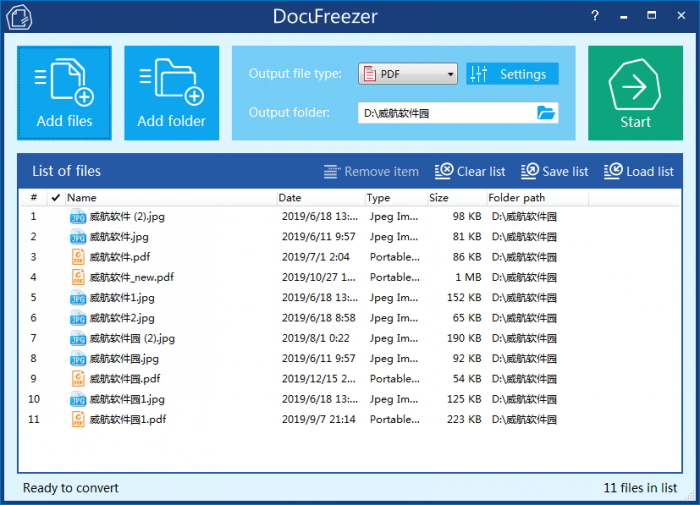This screenshot has width=700, height=505.
Task: Save list of files
Action: point(554,171)
